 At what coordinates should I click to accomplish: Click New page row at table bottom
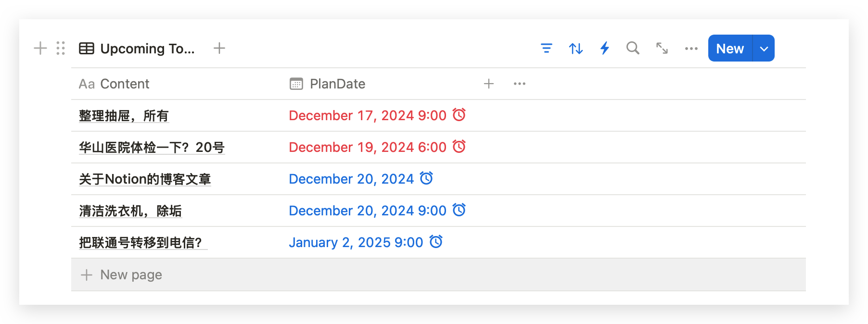[x=438, y=274]
